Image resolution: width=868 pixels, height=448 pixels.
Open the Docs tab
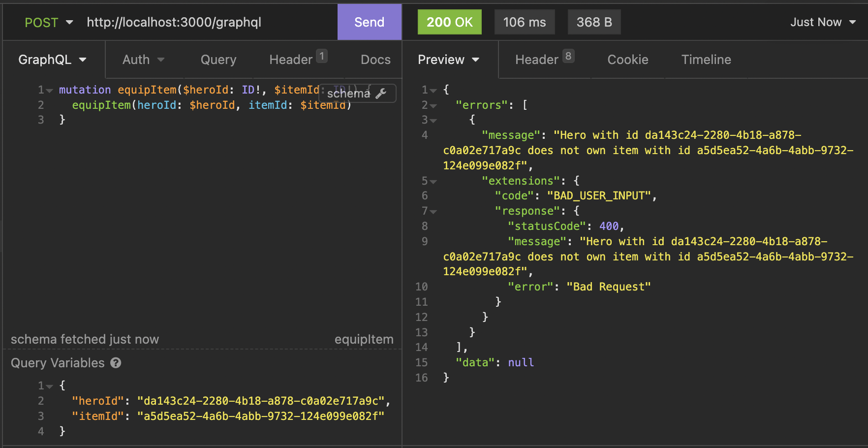pyautogui.click(x=375, y=60)
